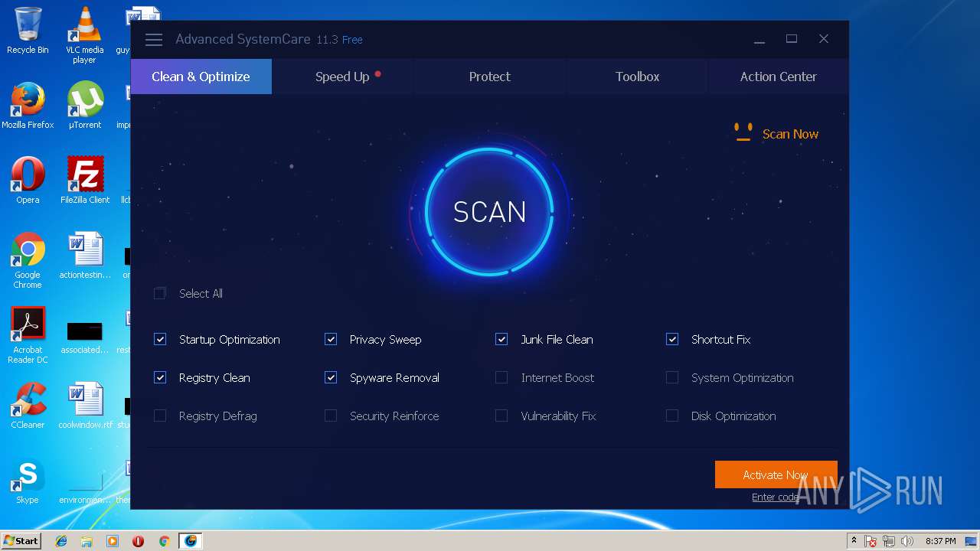Select the associated file on the desktop
The image size is (980, 551).
(84, 337)
